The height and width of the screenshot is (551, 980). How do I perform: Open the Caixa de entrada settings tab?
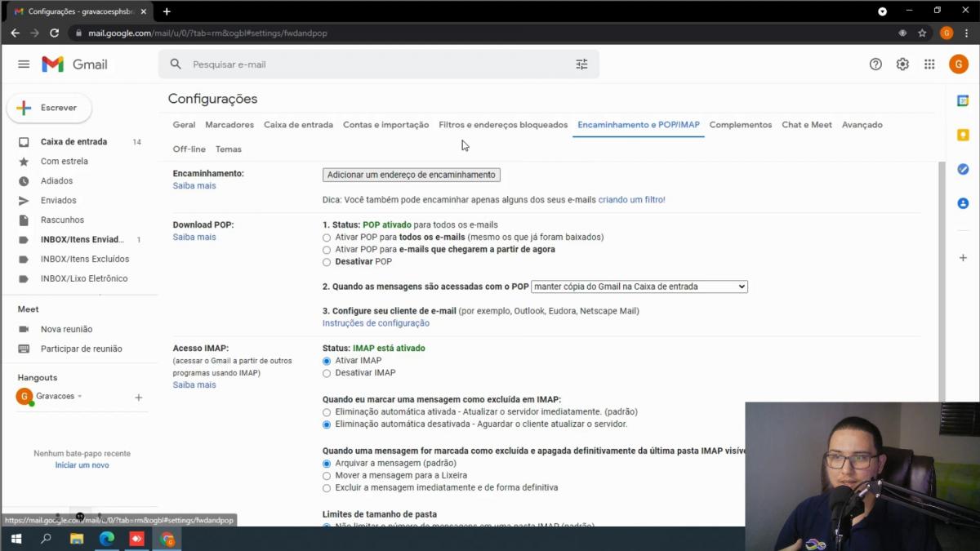coord(298,125)
